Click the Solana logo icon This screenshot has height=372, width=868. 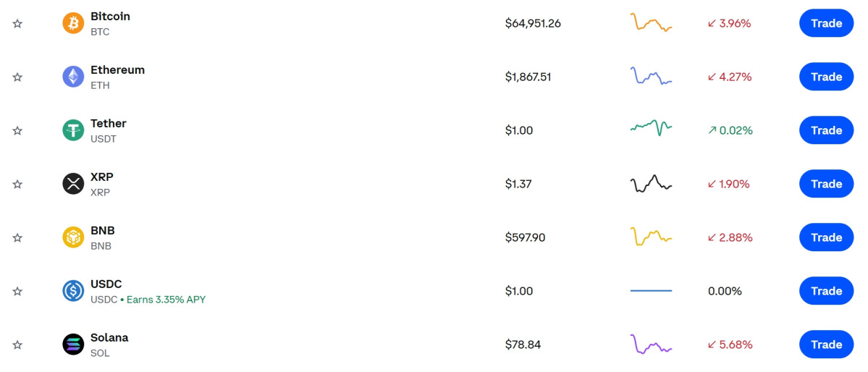[73, 344]
